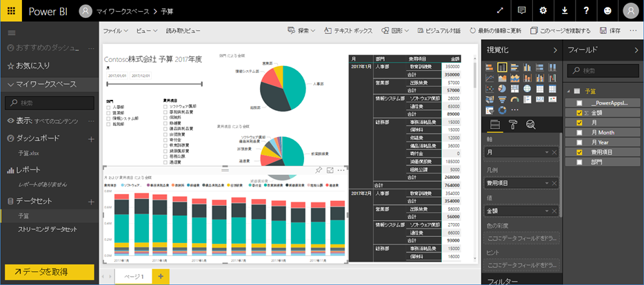Add a new report page tab
Screen dimensions: 644x285
(161, 276)
